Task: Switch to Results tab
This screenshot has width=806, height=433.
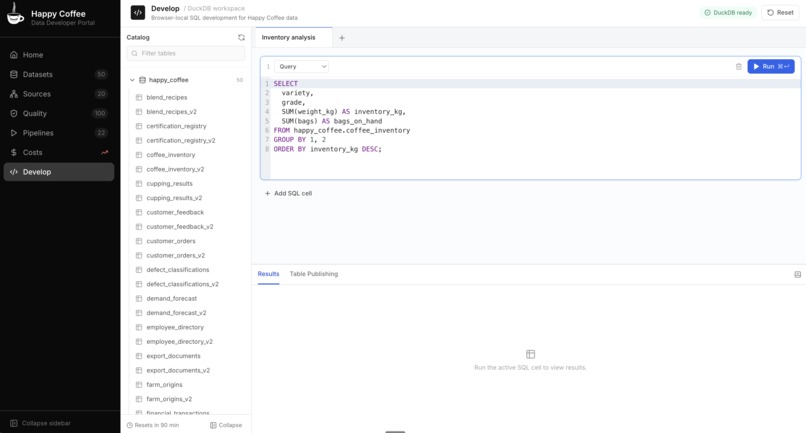Action: click(x=268, y=274)
